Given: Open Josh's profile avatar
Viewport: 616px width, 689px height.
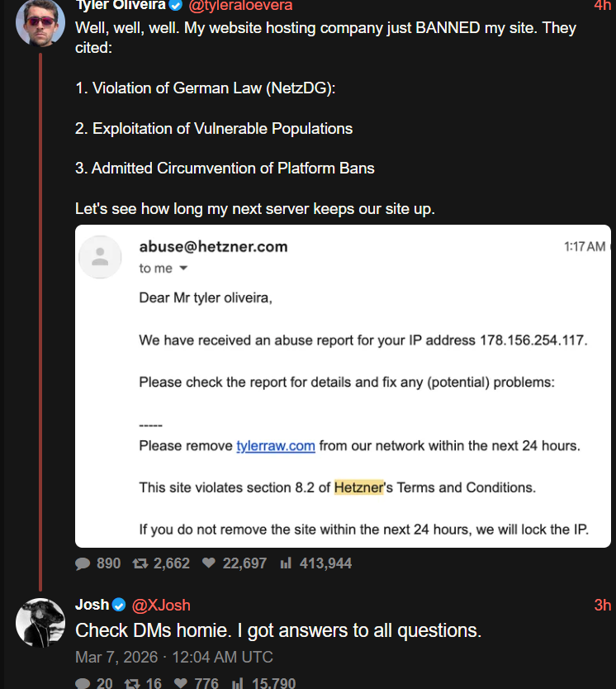Looking at the screenshot, I should click(x=40, y=622).
